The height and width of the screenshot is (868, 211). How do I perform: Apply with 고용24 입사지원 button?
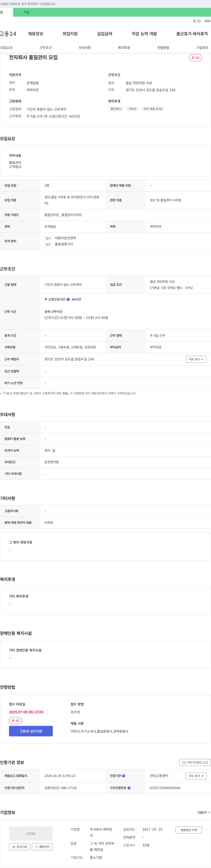[31, 731]
